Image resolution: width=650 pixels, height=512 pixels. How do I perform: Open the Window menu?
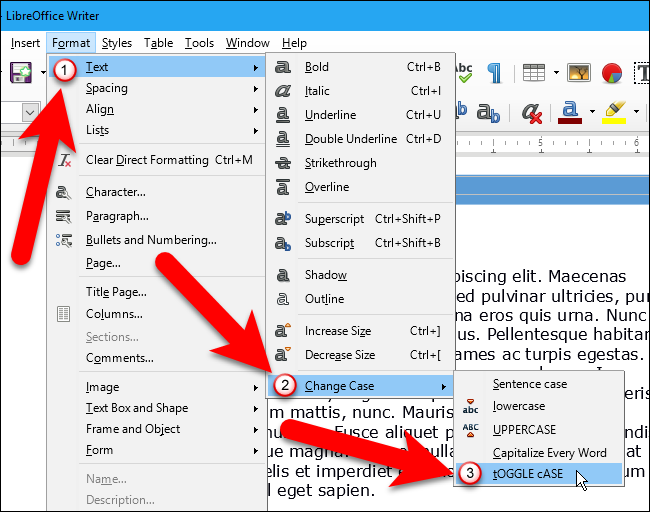pyautogui.click(x=247, y=43)
